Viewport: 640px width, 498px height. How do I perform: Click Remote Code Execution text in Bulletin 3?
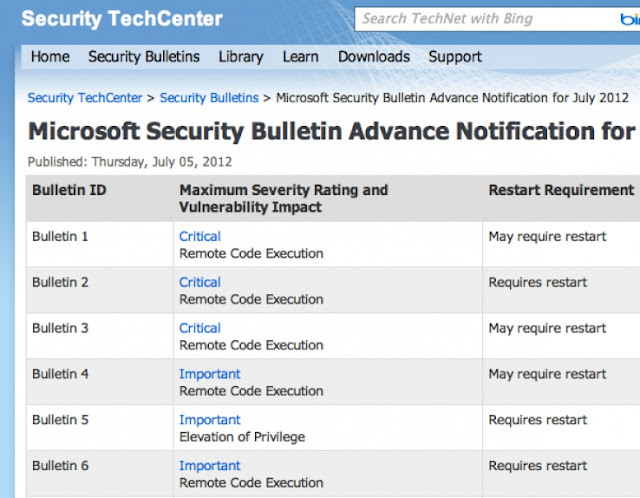point(251,345)
